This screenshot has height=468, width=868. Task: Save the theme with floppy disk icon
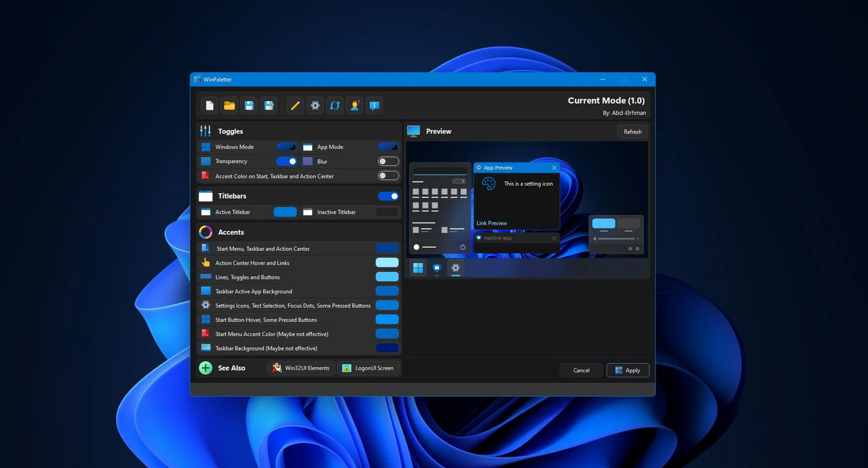click(249, 106)
